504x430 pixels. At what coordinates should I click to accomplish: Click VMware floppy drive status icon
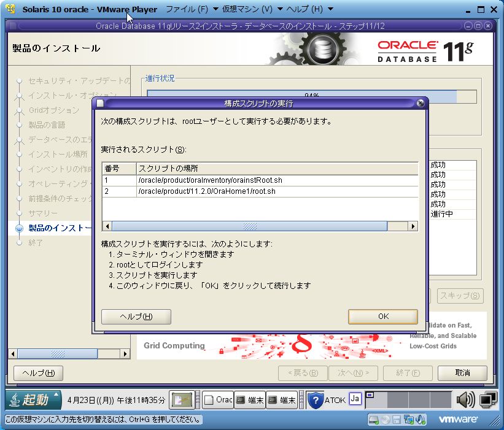click(397, 420)
